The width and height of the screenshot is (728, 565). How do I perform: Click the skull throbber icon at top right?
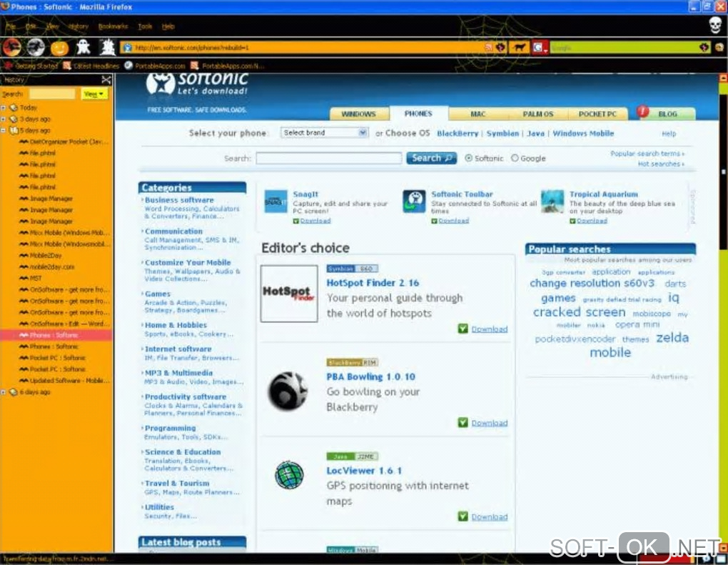[715, 25]
